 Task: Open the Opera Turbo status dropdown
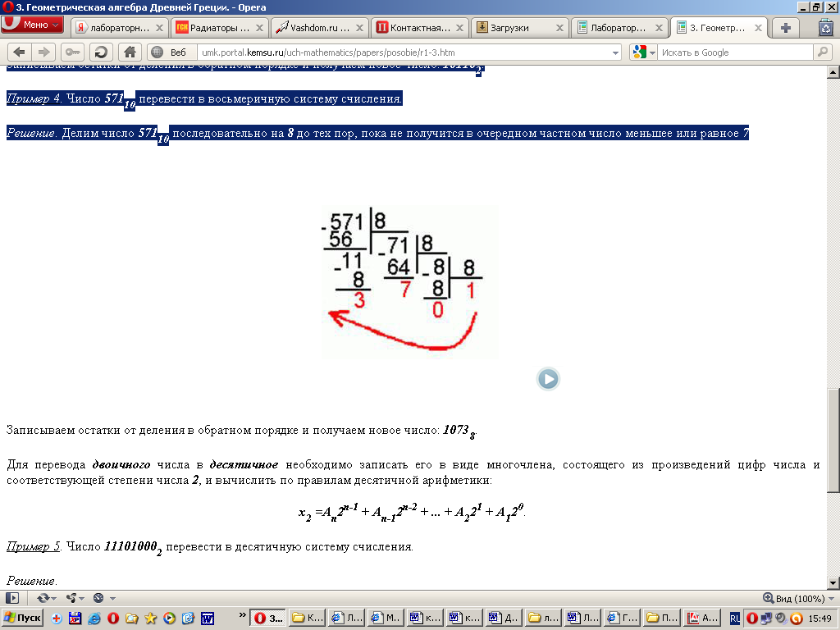[x=104, y=598]
